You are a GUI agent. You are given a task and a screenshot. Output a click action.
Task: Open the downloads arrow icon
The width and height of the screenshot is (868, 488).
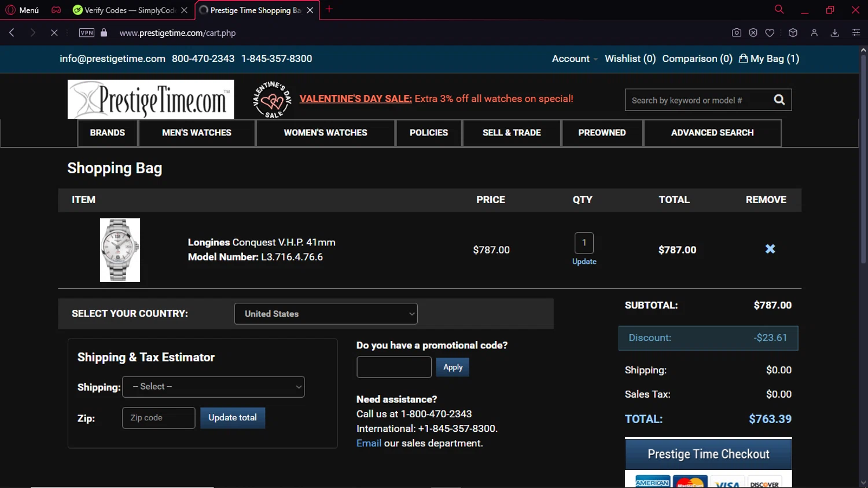click(x=835, y=33)
